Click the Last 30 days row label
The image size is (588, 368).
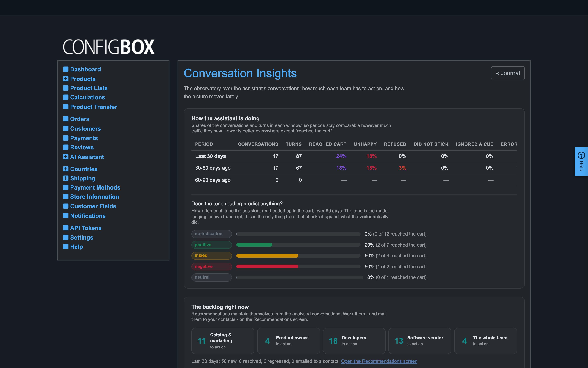coord(210,156)
